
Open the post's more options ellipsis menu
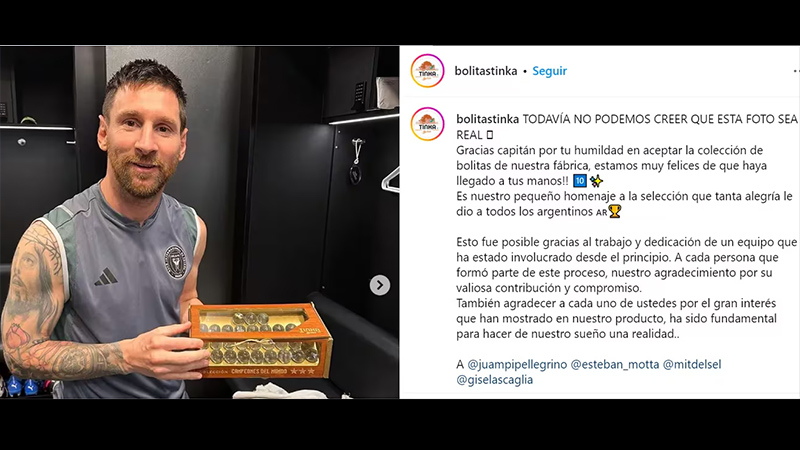pos(796,71)
